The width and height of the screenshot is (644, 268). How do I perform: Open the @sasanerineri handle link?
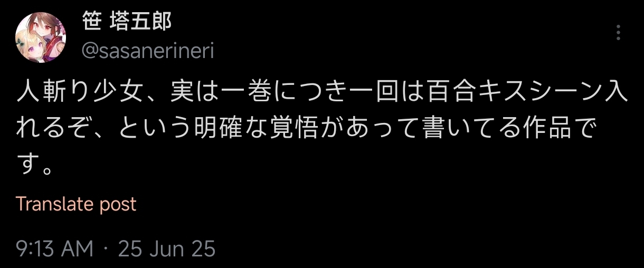pos(148,51)
